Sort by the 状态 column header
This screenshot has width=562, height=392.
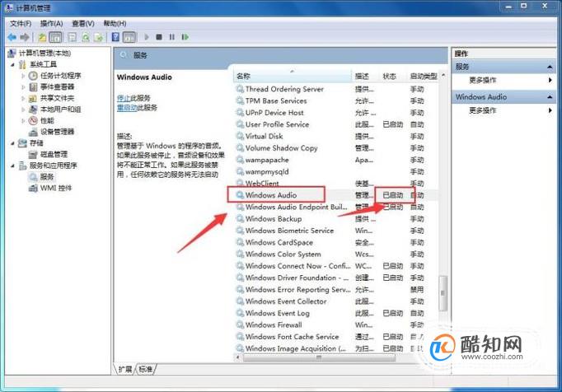coord(393,76)
